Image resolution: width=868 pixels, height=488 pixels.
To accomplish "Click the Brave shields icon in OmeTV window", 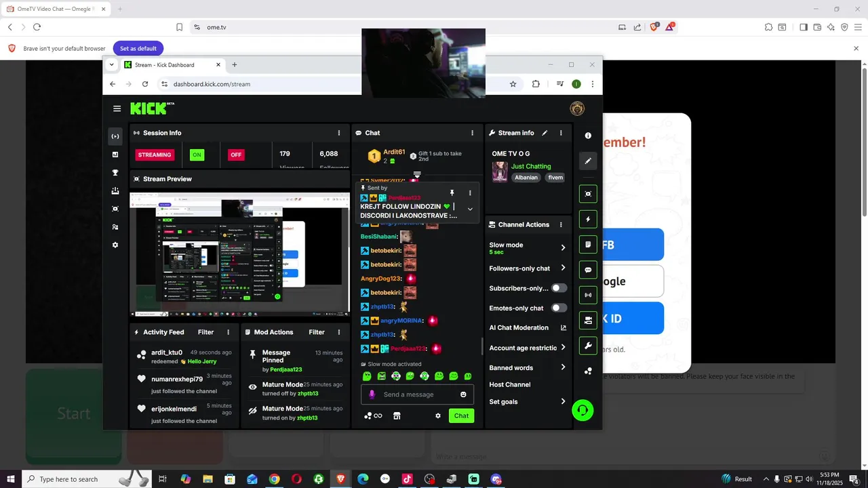I will point(654,27).
